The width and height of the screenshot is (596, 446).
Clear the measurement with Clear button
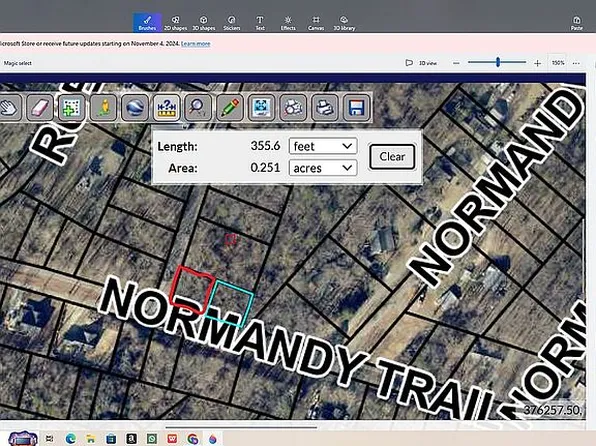pyautogui.click(x=392, y=157)
